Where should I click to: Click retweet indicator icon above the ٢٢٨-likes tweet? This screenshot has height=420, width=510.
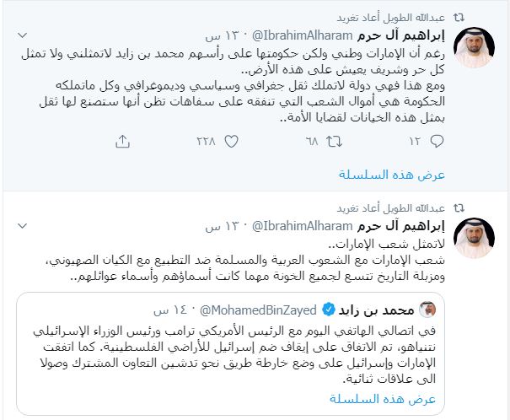coord(459,16)
